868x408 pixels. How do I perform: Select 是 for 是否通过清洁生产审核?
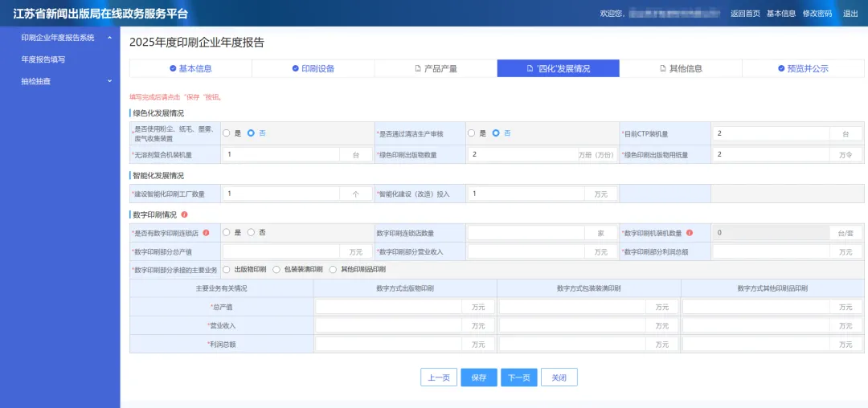pos(472,133)
